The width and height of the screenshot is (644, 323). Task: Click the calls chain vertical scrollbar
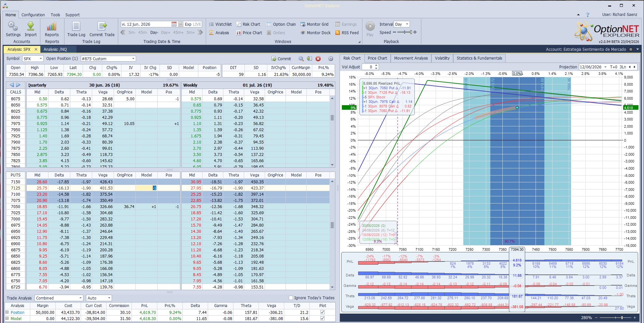(332, 131)
